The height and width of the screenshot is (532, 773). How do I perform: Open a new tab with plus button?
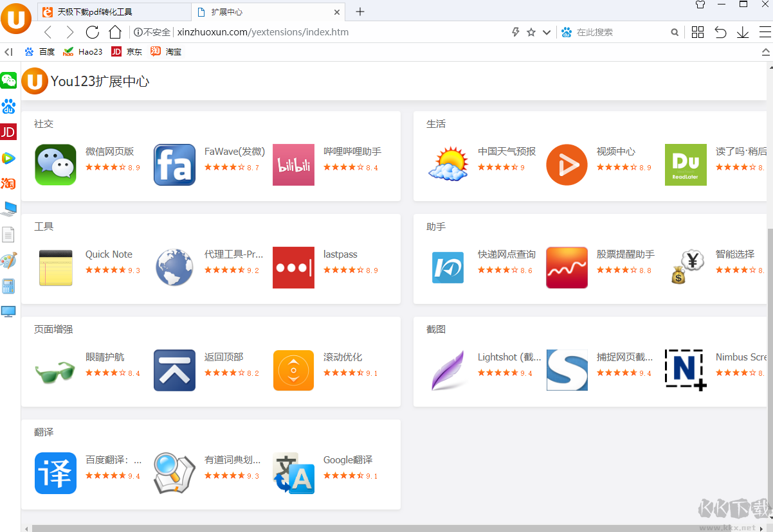coord(360,12)
